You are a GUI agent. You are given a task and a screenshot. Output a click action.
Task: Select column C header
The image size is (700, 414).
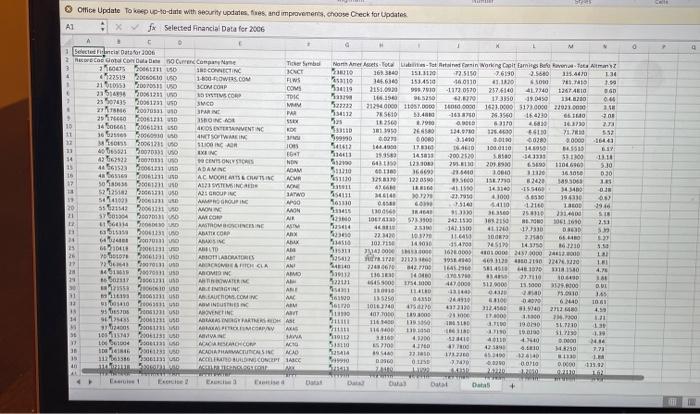(x=149, y=42)
